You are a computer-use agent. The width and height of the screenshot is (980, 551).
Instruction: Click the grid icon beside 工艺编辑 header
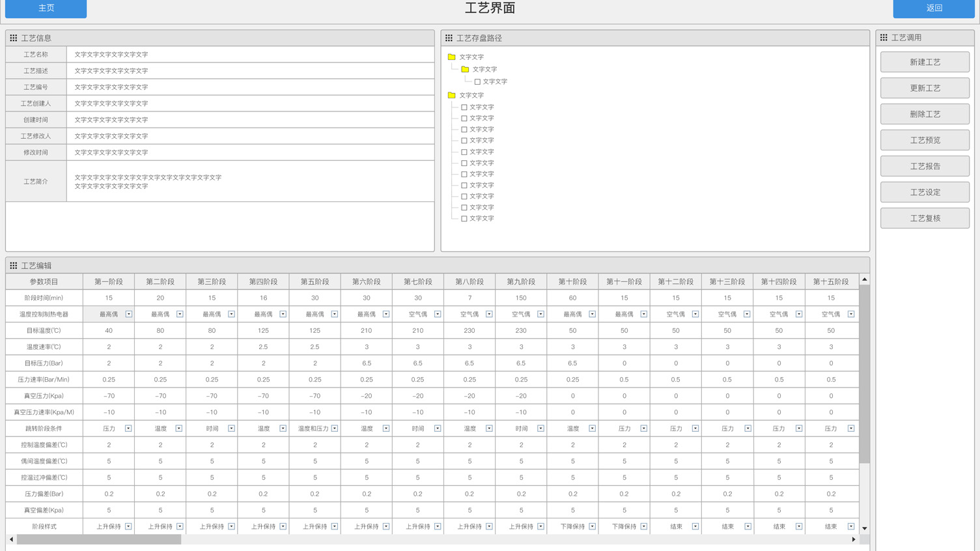tap(14, 266)
